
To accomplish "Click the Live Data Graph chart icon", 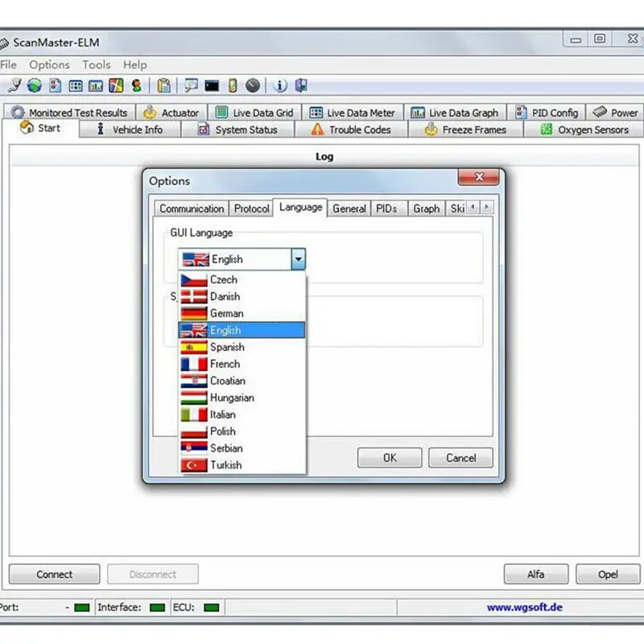I will pos(418,113).
